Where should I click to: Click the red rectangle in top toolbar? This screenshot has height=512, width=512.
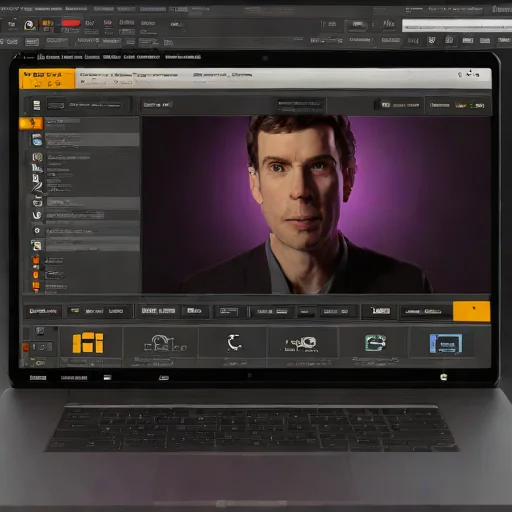click(71, 23)
